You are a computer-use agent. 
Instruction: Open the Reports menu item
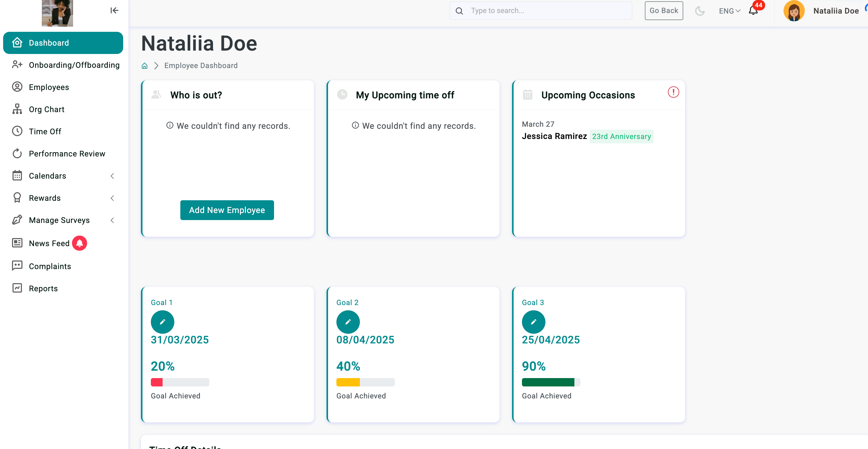tap(63, 288)
